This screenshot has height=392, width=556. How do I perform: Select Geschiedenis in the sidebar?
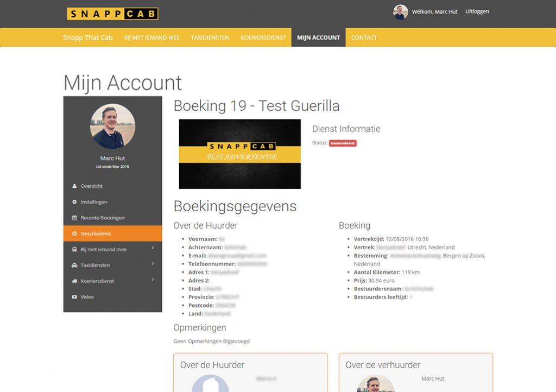click(113, 233)
